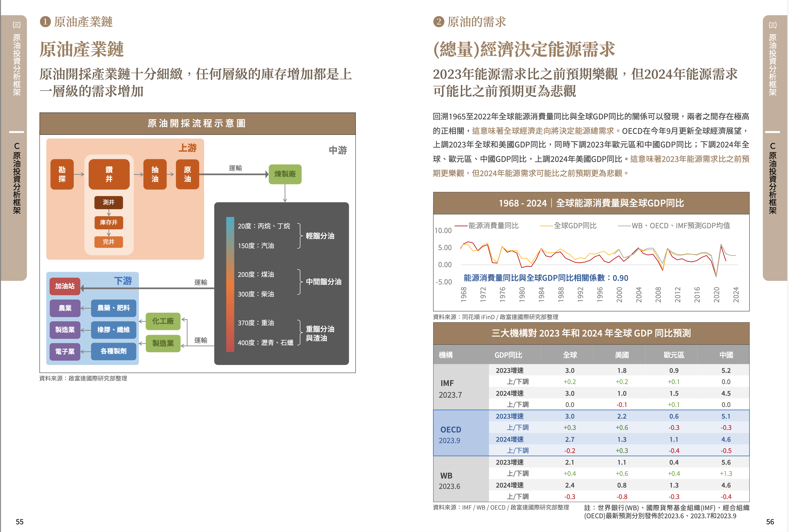Image resolution: width=789 pixels, height=532 pixels.
Task: Click the 歐元區 column header
Action: pyautogui.click(x=674, y=355)
